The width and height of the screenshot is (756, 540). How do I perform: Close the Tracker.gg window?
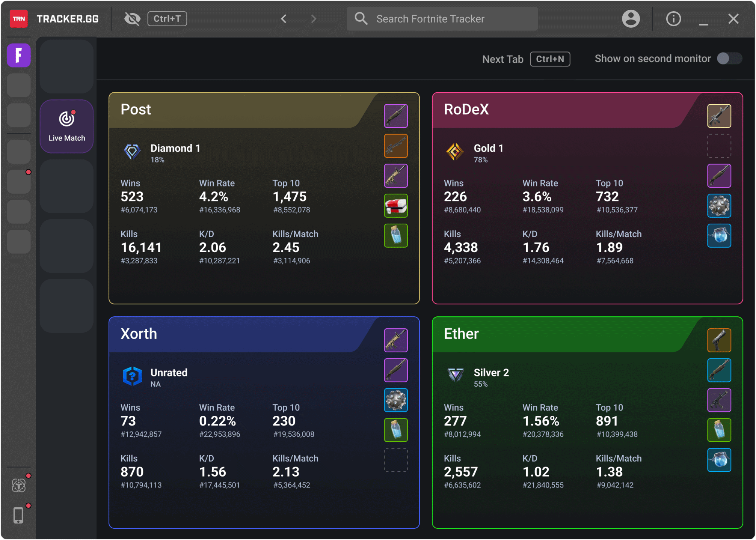pyautogui.click(x=733, y=19)
